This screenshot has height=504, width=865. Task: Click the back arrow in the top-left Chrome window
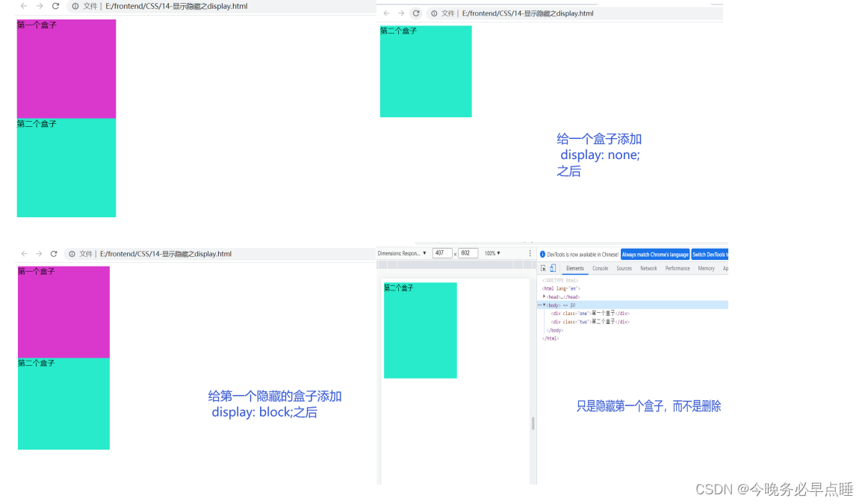23,5
